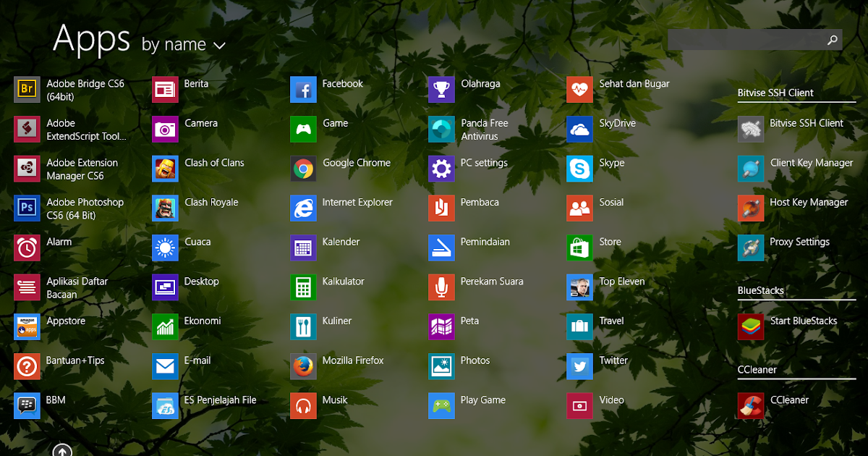Launch Adobe ExtendScript Toolkit icon
Viewport: 868px width, 456px height.
[27, 130]
